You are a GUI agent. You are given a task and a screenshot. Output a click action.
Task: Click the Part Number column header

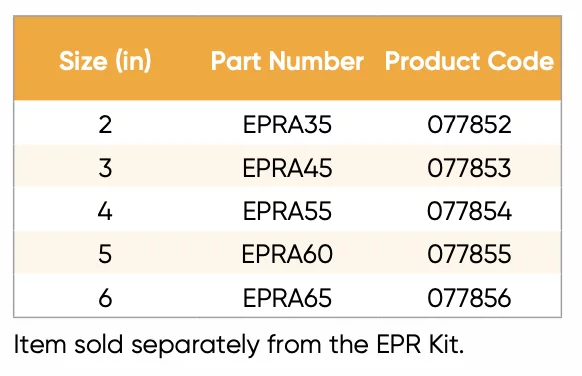coord(287,61)
